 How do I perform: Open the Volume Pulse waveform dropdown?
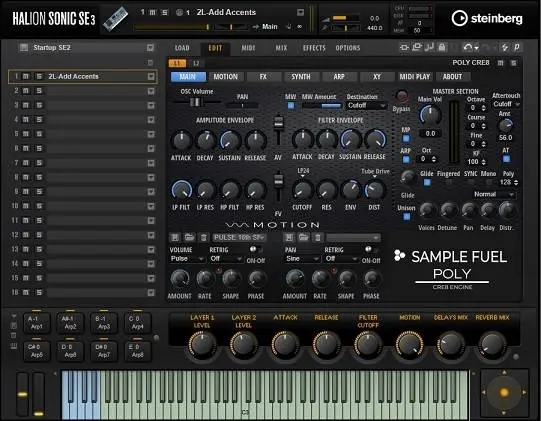pos(187,259)
